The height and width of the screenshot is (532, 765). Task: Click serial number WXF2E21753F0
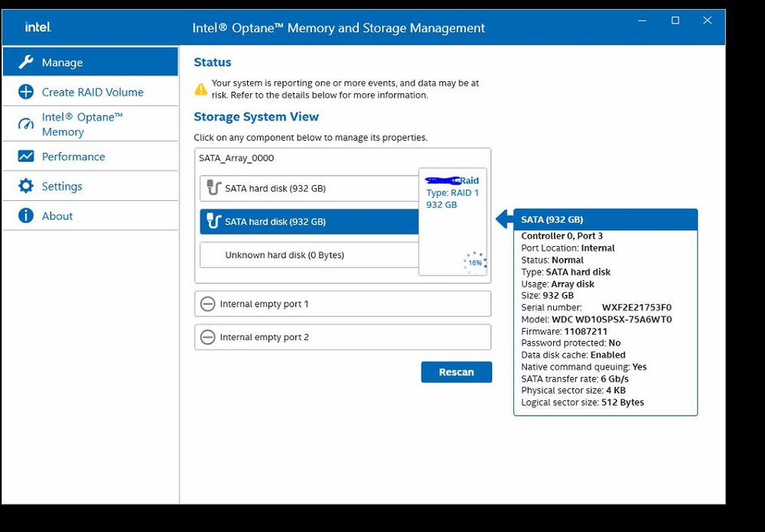pyautogui.click(x=636, y=308)
